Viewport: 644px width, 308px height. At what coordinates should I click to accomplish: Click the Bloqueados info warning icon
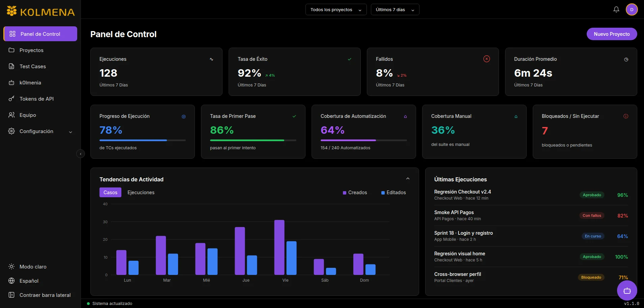[626, 116]
